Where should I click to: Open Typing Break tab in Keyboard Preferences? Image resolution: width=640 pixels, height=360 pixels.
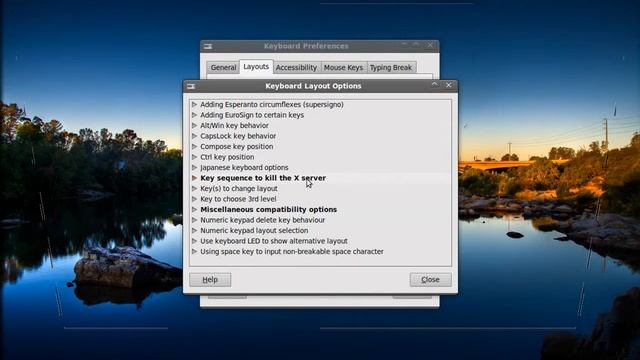point(391,68)
